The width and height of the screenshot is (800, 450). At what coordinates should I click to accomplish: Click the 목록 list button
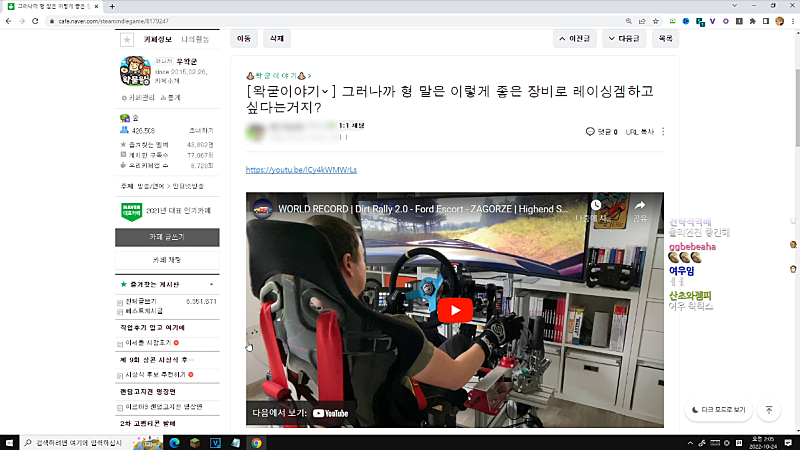[x=665, y=39]
